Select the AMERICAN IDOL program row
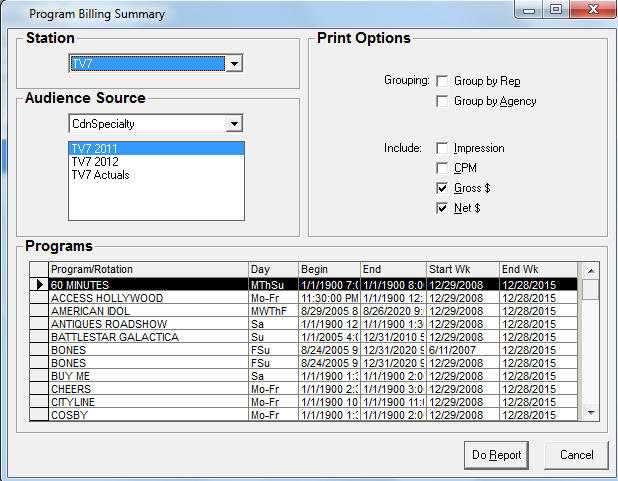618x481 pixels. [x=148, y=311]
